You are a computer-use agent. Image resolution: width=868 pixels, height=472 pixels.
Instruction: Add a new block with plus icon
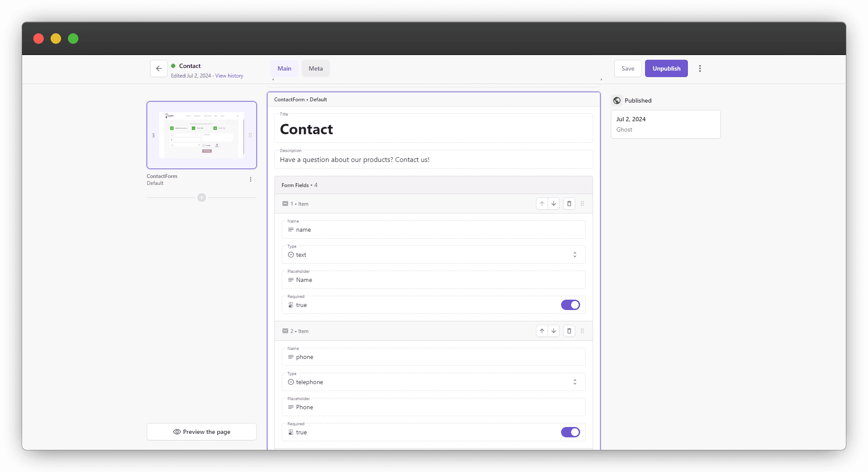(202, 197)
